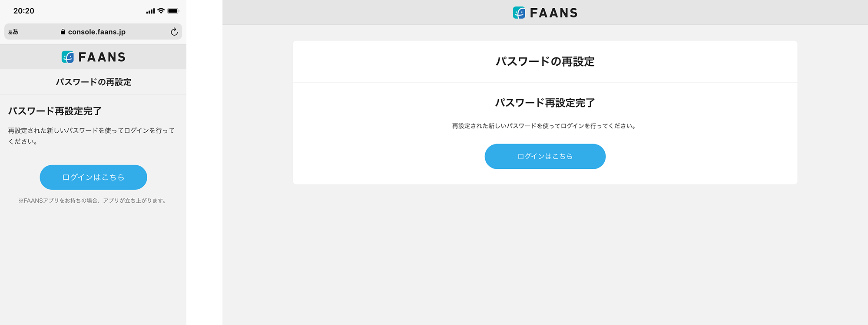Click the パスワード再設定完了 heading on desktop

coord(545,103)
